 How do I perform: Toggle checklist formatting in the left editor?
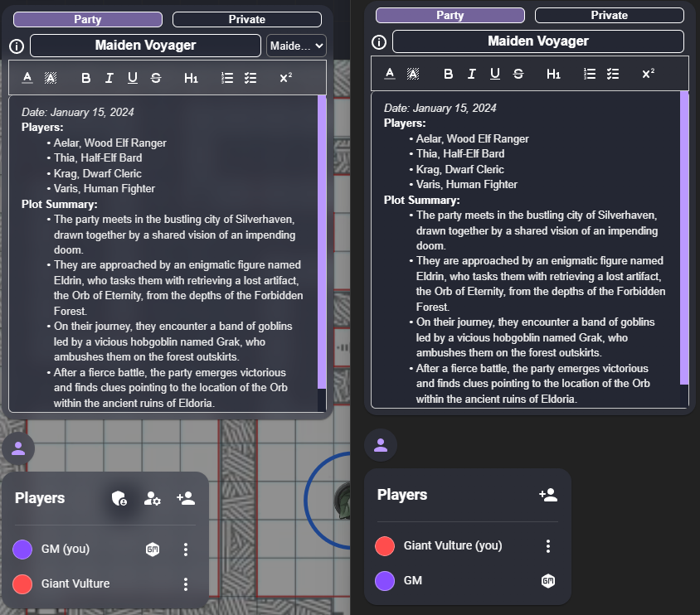(x=250, y=78)
